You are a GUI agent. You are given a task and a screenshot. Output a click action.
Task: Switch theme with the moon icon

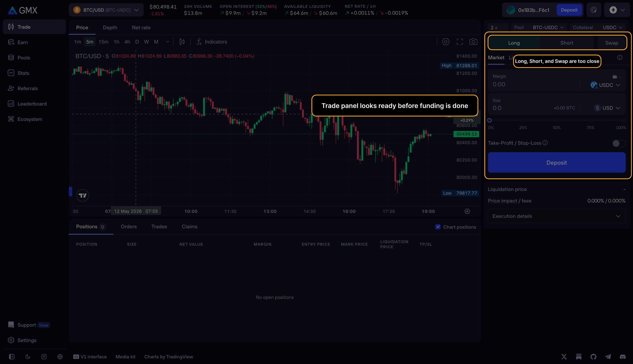[28, 357]
